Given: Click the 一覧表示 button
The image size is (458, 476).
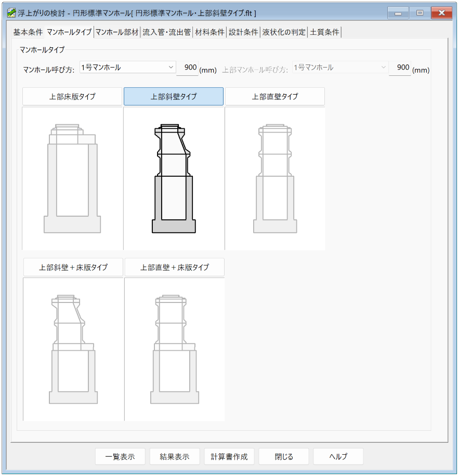Looking at the screenshot, I should [x=120, y=457].
